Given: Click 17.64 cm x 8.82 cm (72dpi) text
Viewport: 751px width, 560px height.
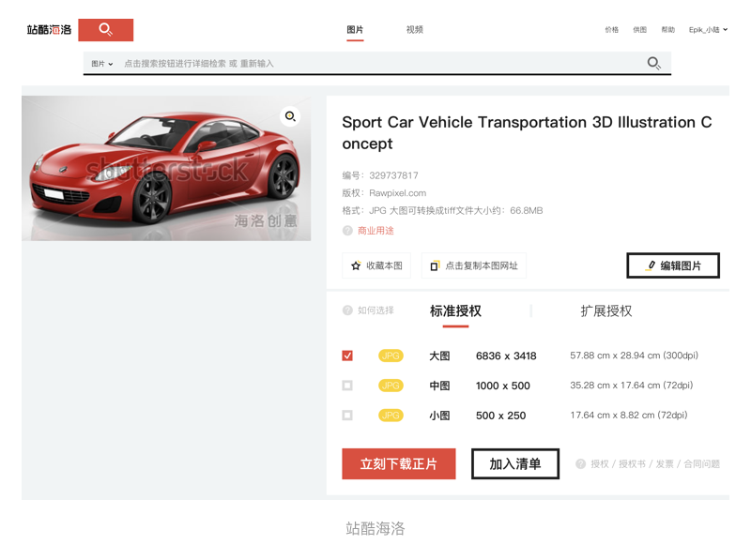Looking at the screenshot, I should pyautogui.click(x=629, y=415).
